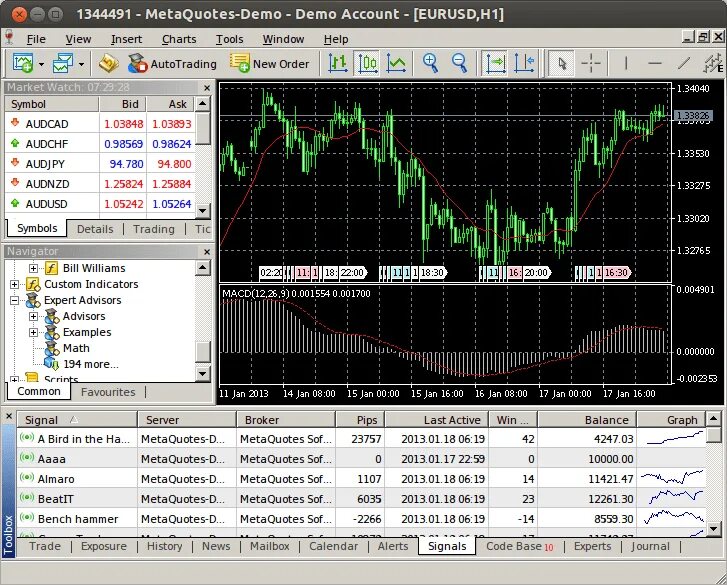The height and width of the screenshot is (585, 727).
Task: Open the Charts menu
Action: pyautogui.click(x=179, y=39)
